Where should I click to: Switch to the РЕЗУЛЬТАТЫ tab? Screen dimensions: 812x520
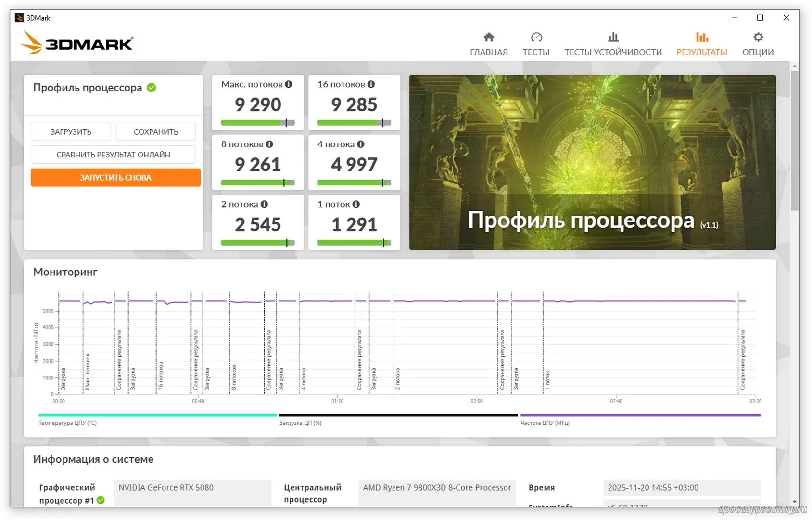click(701, 44)
